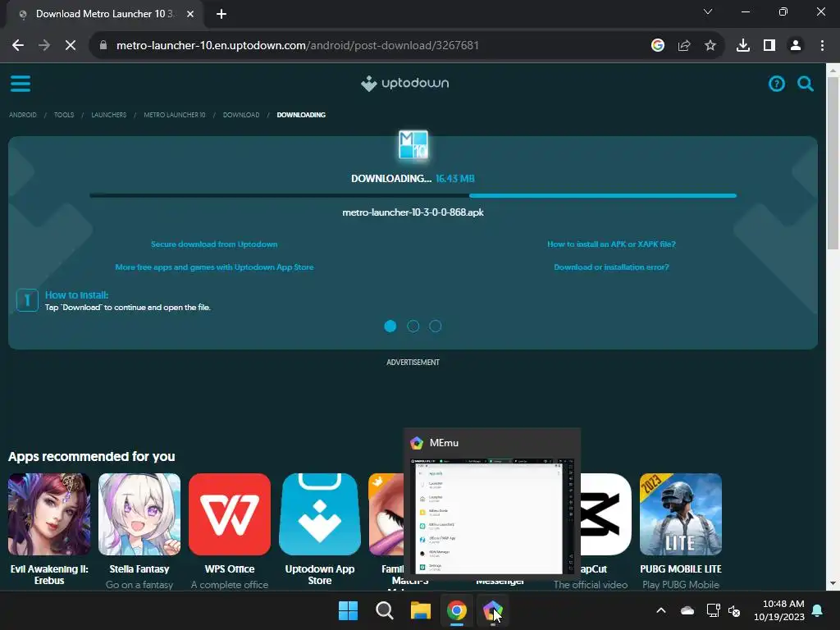Open the Chrome three-dot menu
The height and width of the screenshot is (630, 840).
(x=822, y=46)
